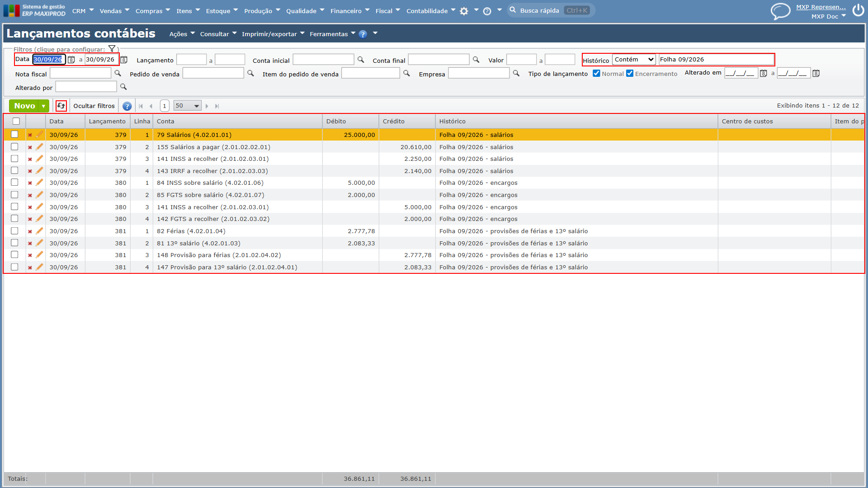Check the 147 Provisão para 13º salário row
The width and height of the screenshot is (868, 488).
[x=14, y=267]
